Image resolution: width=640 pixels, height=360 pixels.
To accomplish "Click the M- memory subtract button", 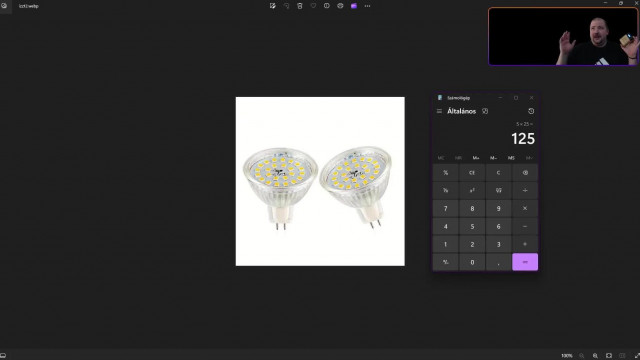I will (x=493, y=158).
